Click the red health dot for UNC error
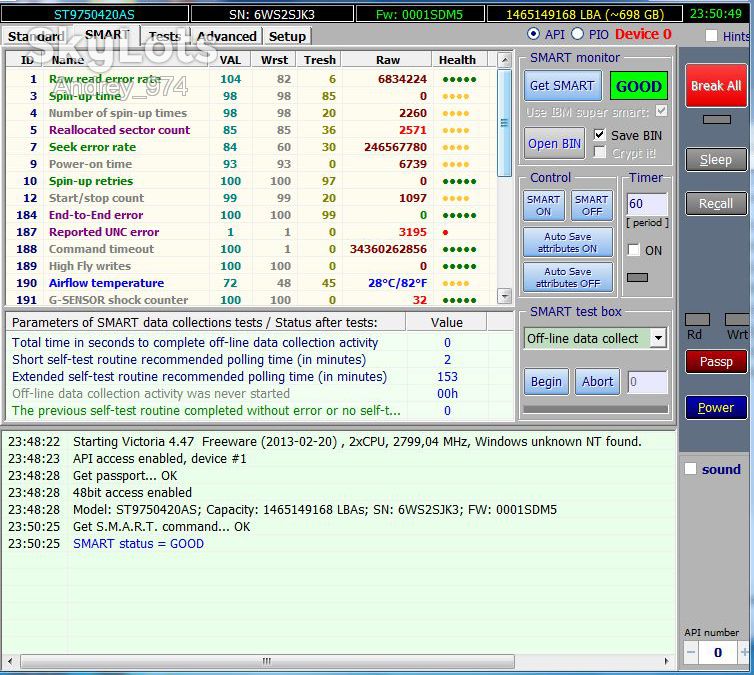754x675 pixels. (x=445, y=232)
